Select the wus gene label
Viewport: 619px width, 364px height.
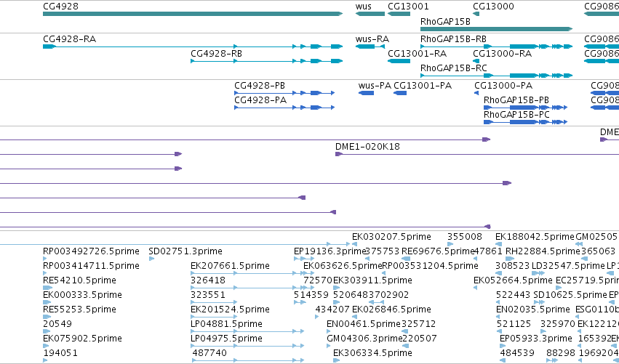coord(364,7)
